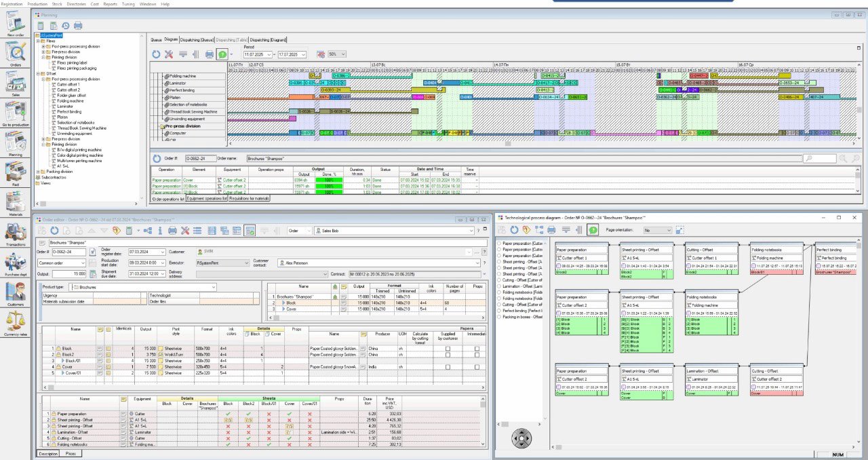Click refresh icon in Technological process diagram
This screenshot has height=460, width=868.
pyautogui.click(x=515, y=231)
